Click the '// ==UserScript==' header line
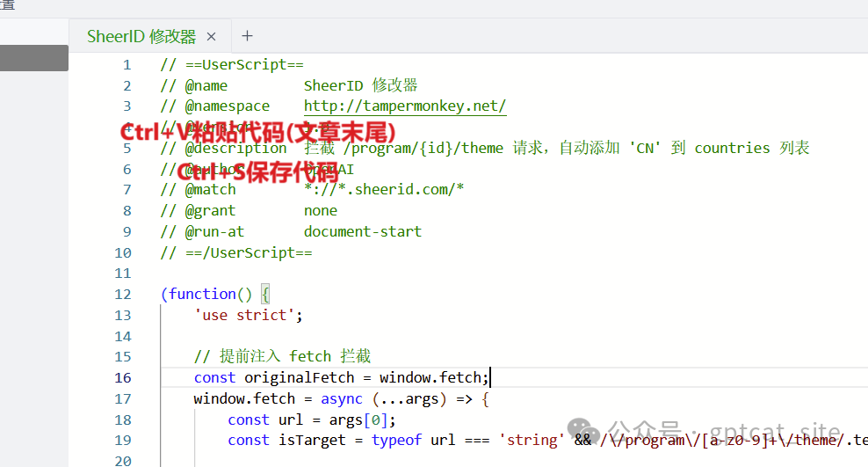Viewport: 868px width, 467px height. pyautogui.click(x=232, y=65)
